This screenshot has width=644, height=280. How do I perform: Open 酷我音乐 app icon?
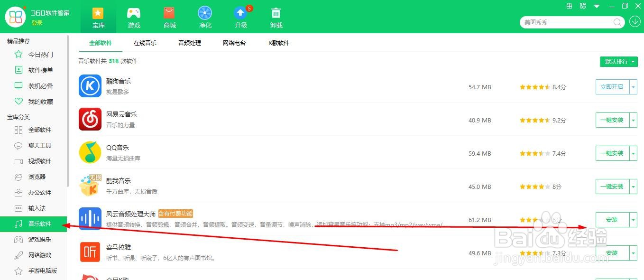90,186
